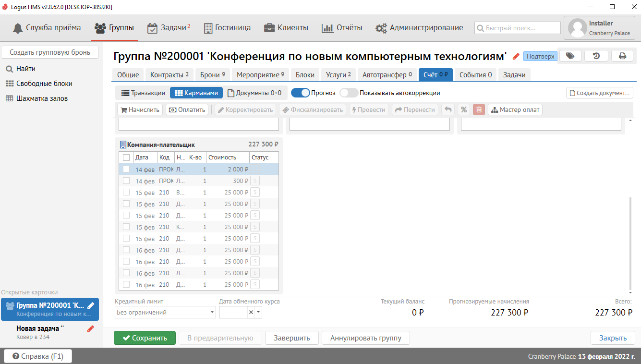Screen dimensions: 641x364
Task: Disable the Прогноз toggle
Action: pos(300,93)
